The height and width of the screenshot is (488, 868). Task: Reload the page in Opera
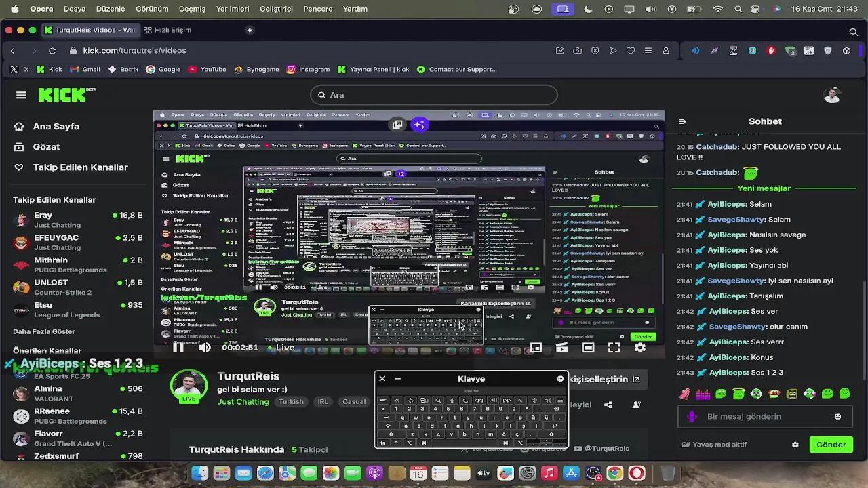coord(52,50)
